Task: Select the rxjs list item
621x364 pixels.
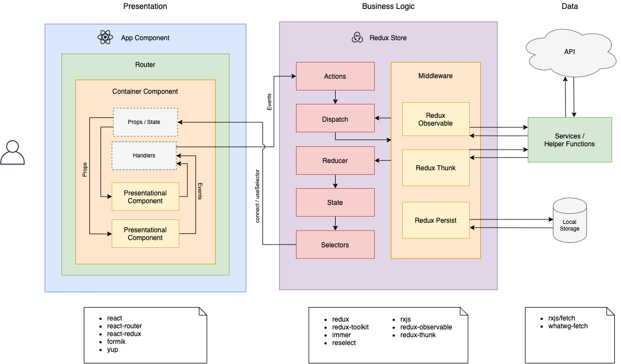Action: [x=405, y=319]
